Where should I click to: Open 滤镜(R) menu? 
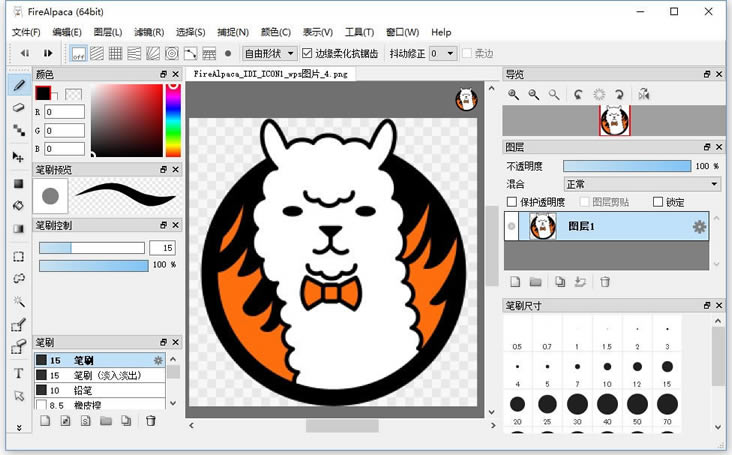(x=149, y=32)
